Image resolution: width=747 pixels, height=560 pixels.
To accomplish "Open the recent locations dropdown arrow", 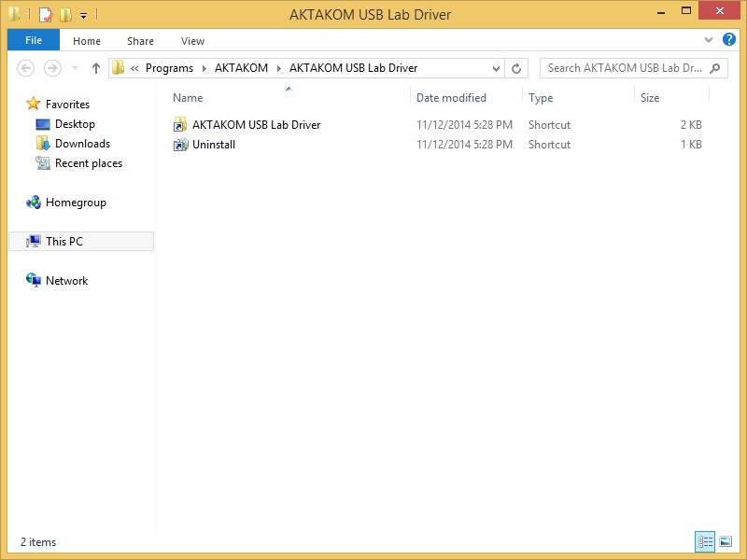I will tap(75, 68).
